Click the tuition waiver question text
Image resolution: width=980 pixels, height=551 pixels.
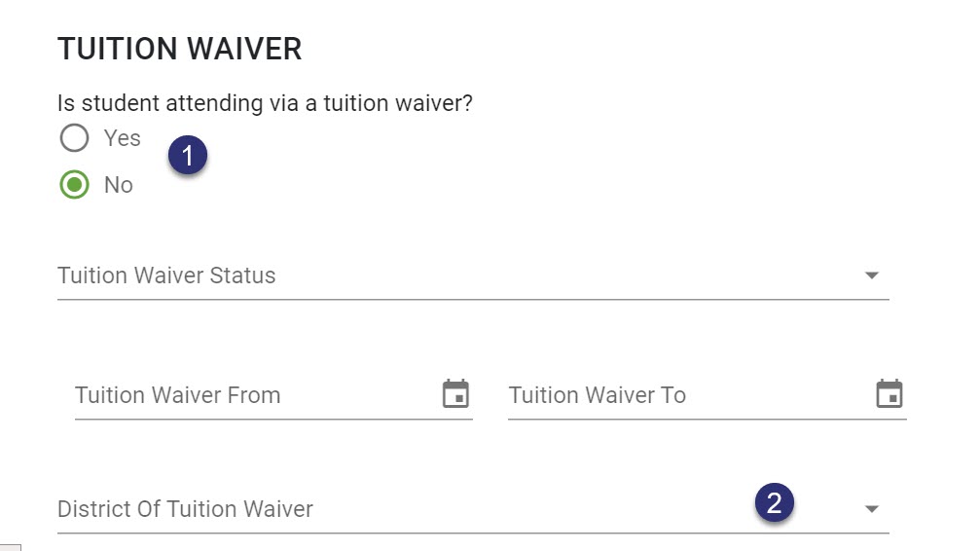pos(265,103)
